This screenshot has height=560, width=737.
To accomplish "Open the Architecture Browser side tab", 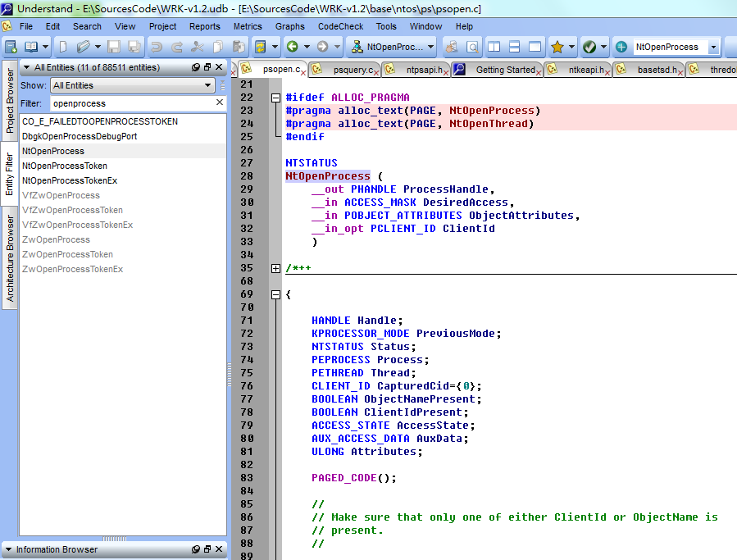I will pyautogui.click(x=9, y=258).
